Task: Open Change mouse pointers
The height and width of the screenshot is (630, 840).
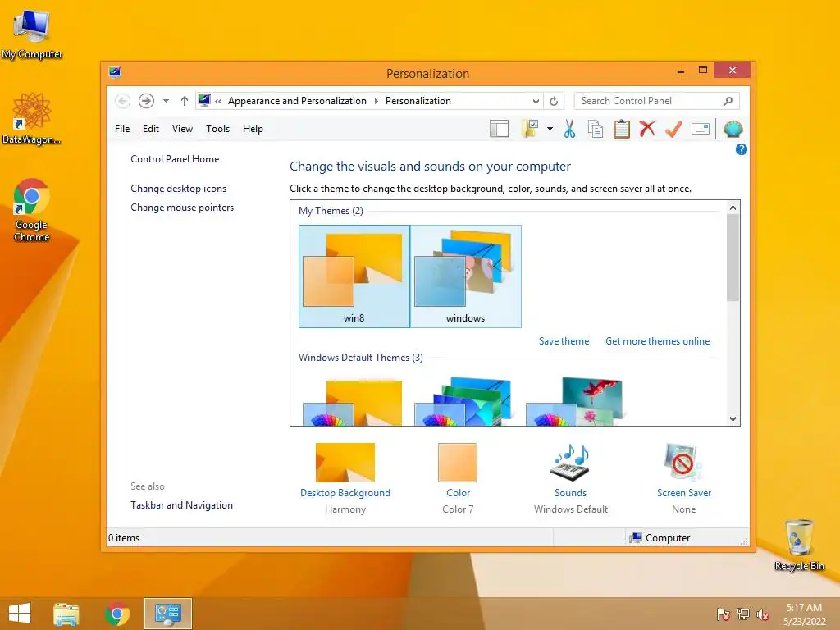Action: click(x=182, y=208)
